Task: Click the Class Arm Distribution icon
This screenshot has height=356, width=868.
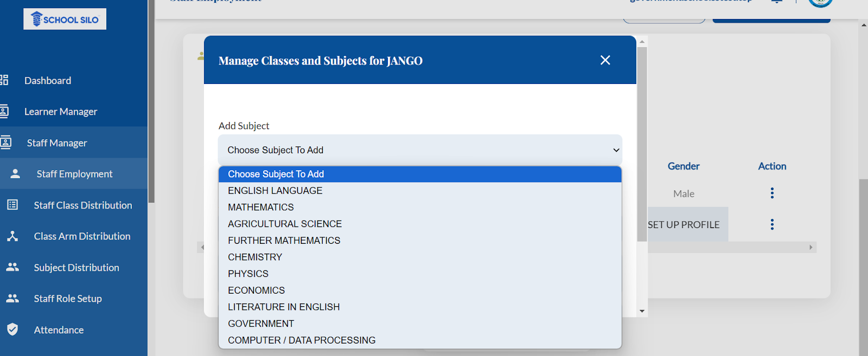Action: [12, 236]
